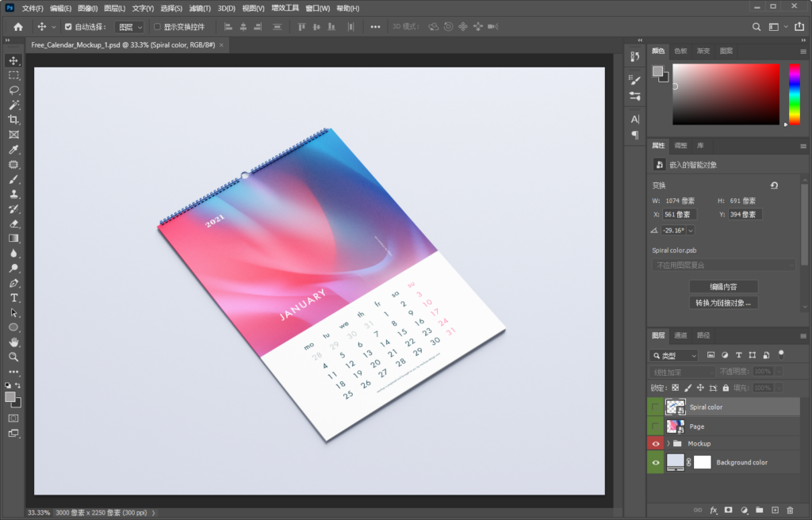This screenshot has width=812, height=520.
Task: Select the Brush tool
Action: pyautogui.click(x=14, y=179)
